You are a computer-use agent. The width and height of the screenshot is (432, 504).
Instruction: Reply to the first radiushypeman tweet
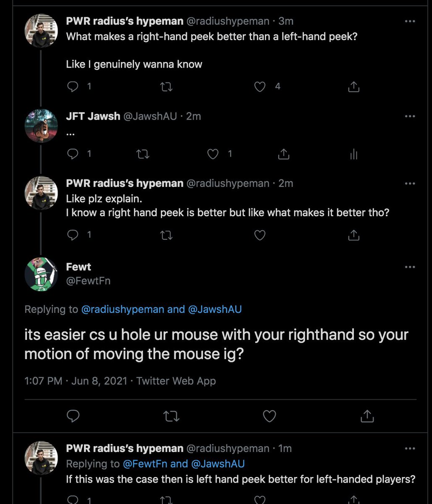point(73,87)
